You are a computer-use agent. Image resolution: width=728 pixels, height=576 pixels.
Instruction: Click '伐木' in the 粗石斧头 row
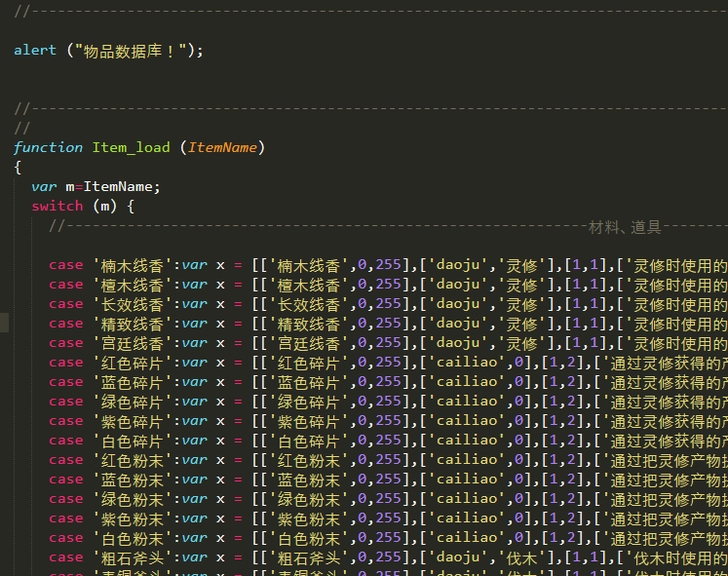click(x=521, y=557)
